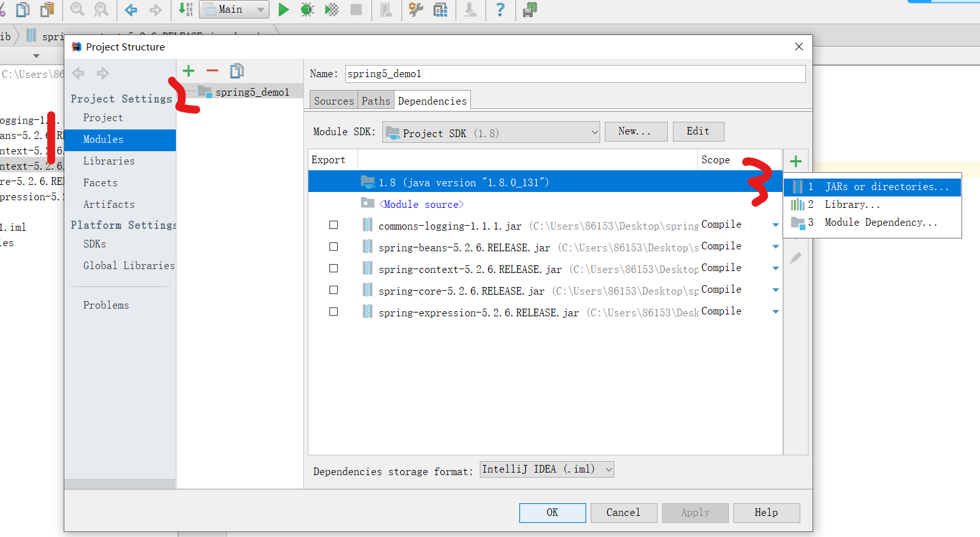Switch to the Paths tab

376,101
